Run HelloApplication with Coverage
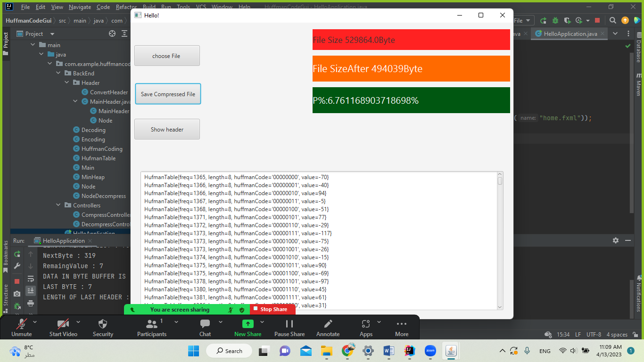Image resolution: width=644 pixels, height=362 pixels. point(567,21)
